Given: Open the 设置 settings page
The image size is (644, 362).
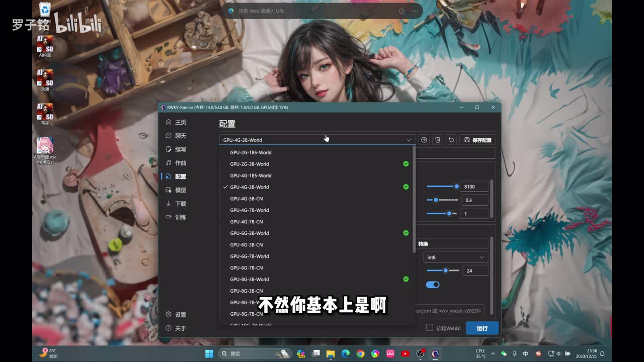Looking at the screenshot, I should coord(180,315).
